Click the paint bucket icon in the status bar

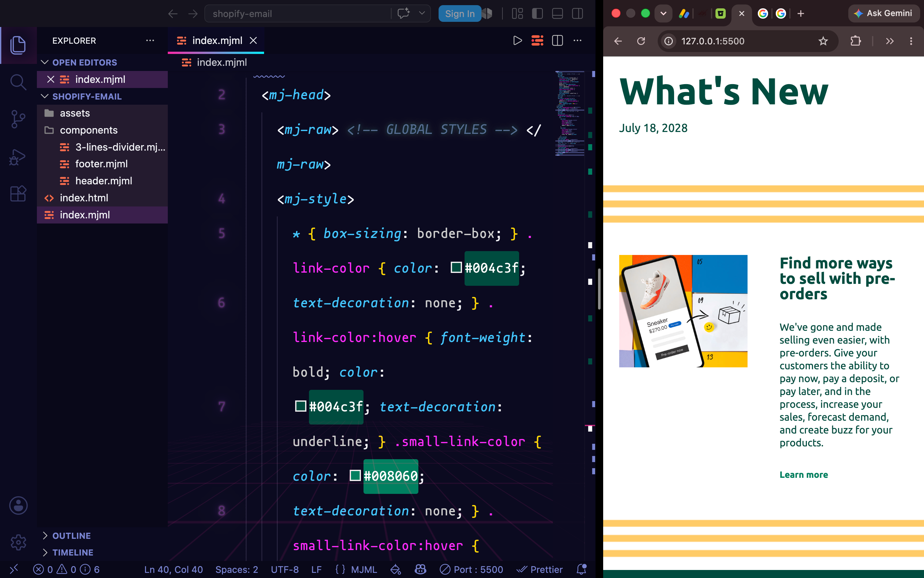click(x=396, y=569)
